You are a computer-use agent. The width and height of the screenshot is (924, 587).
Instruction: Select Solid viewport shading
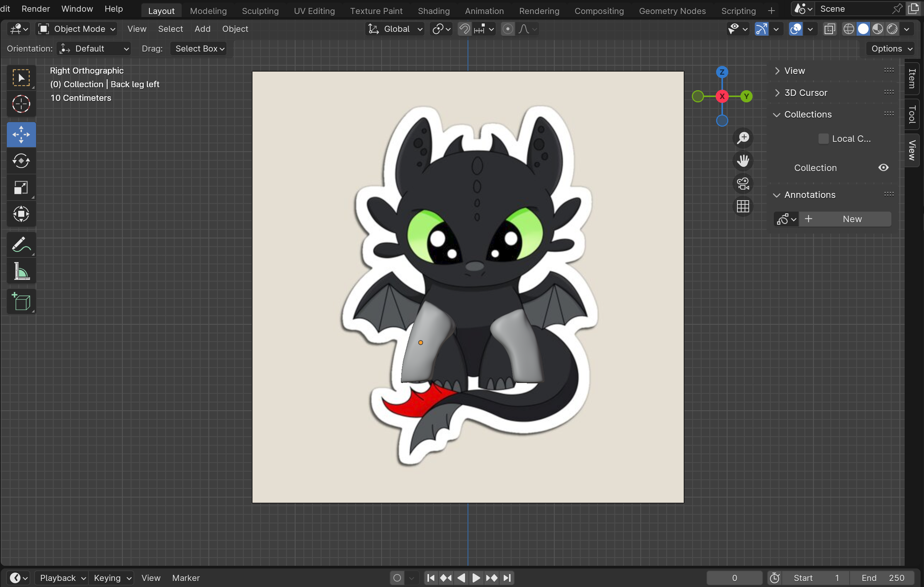pos(863,29)
